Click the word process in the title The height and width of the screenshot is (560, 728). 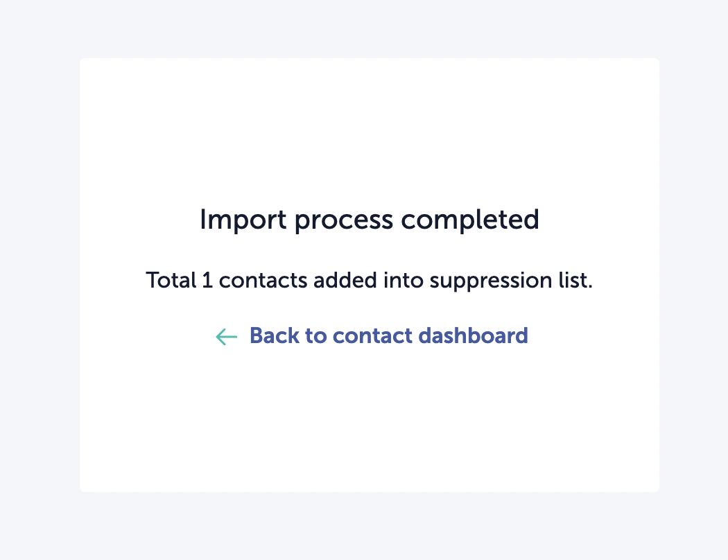[x=344, y=221]
